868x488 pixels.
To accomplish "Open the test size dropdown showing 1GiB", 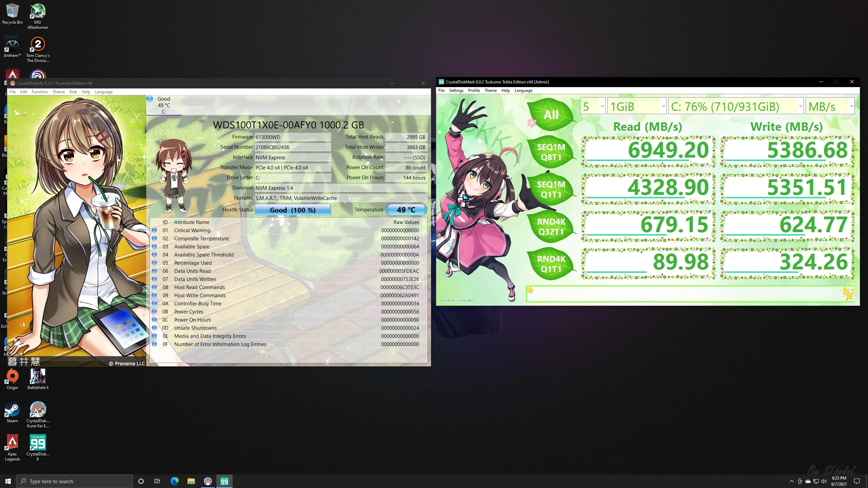I will point(637,106).
